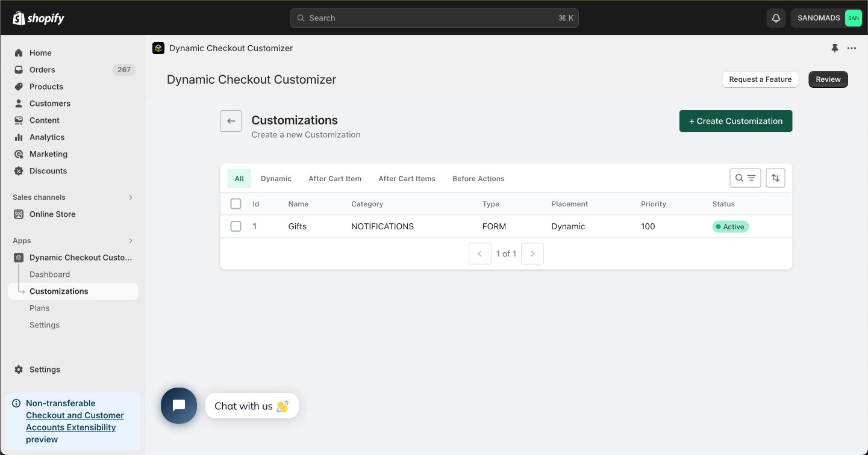This screenshot has width=868, height=455.
Task: Click the Category column header
Action: pyautogui.click(x=367, y=204)
